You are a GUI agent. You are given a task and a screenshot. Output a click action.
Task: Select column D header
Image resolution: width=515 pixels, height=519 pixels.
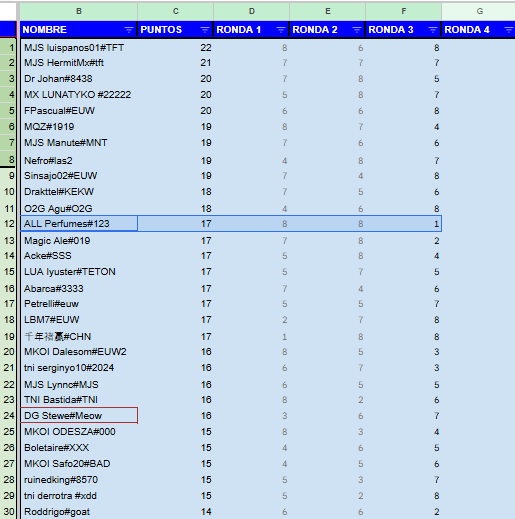(251, 11)
